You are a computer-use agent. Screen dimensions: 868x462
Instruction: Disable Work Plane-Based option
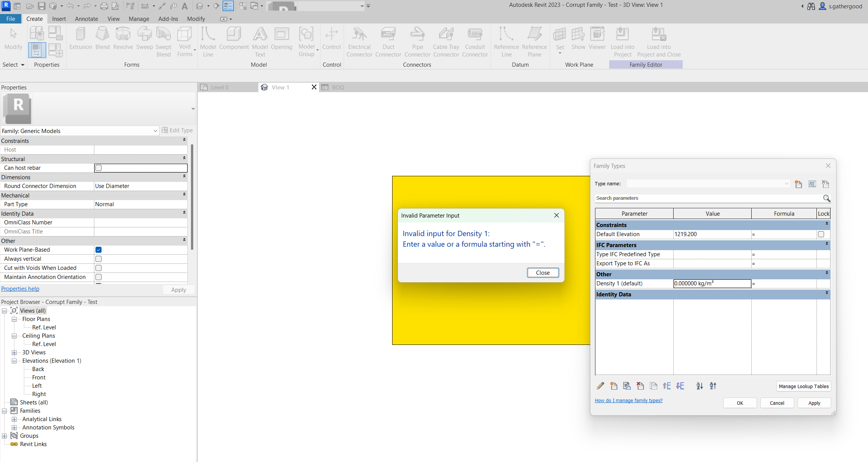click(x=99, y=250)
